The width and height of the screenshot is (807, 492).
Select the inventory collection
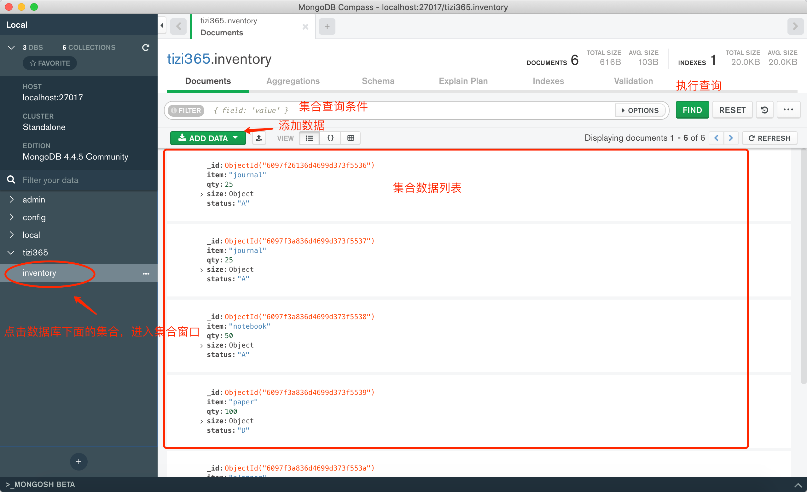[x=39, y=273]
